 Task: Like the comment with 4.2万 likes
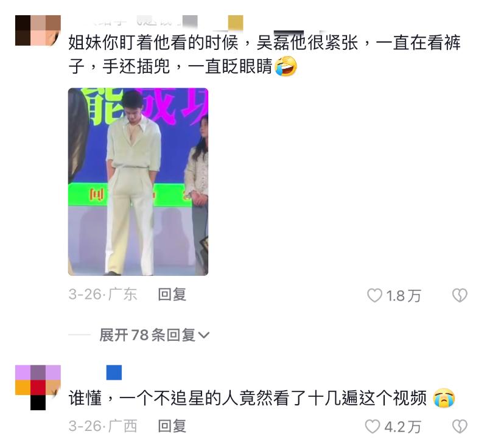[x=373, y=426]
